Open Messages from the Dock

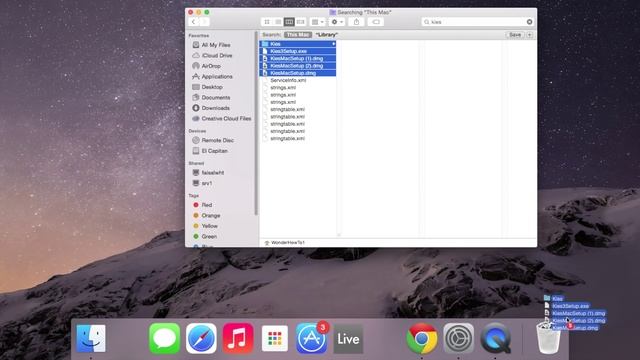pos(164,338)
